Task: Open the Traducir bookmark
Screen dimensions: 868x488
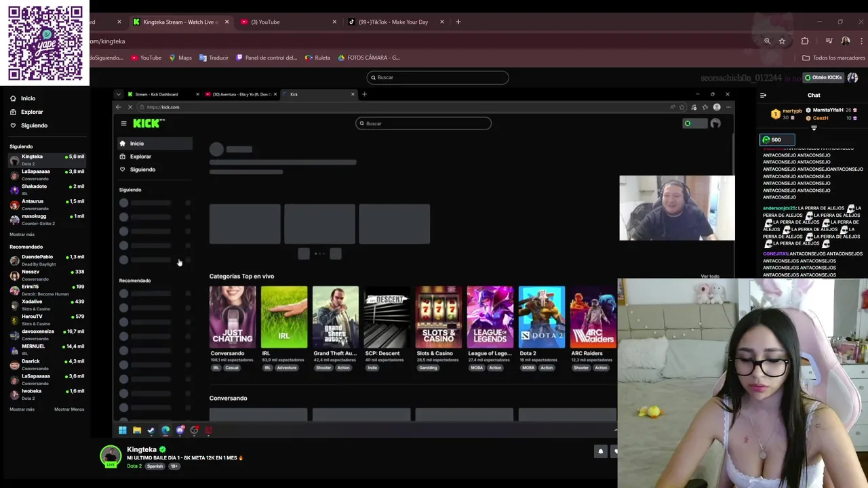Action: tap(214, 58)
